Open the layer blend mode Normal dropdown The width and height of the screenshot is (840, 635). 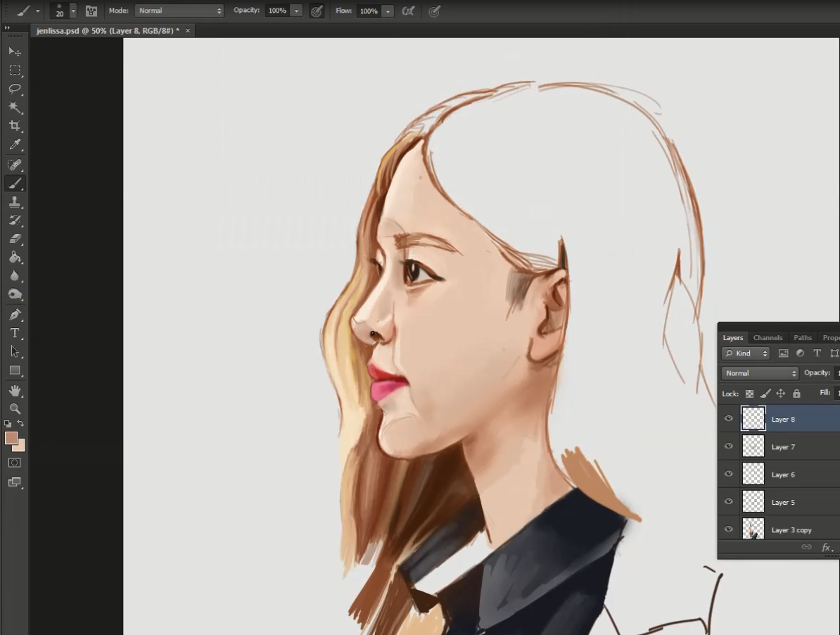(x=760, y=373)
